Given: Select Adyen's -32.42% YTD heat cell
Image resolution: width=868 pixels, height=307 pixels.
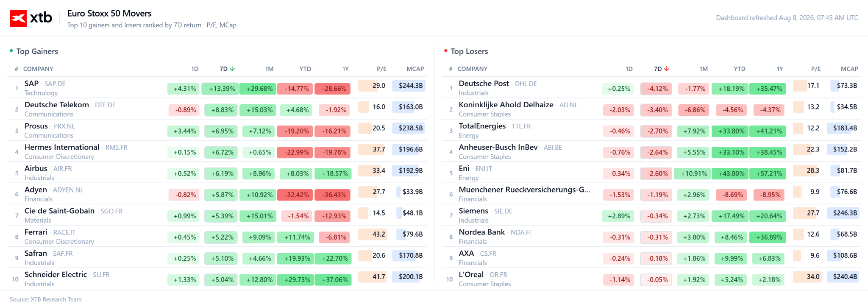Looking at the screenshot, I should click(295, 195).
